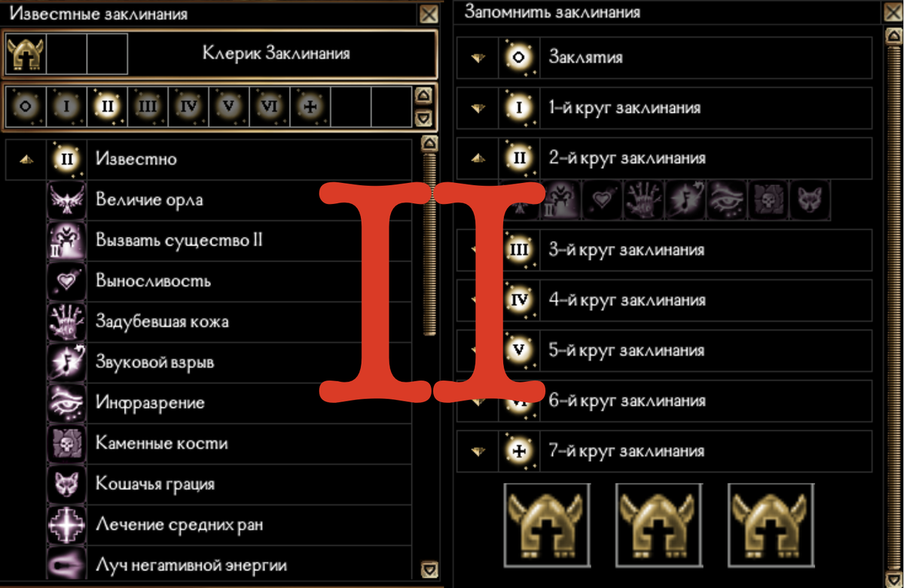
Task: Expand the Заклятия memorize section
Action: 478,58
